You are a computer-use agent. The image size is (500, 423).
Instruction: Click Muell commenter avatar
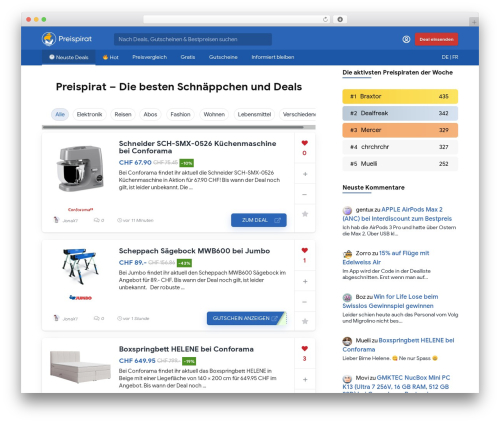[347, 341]
